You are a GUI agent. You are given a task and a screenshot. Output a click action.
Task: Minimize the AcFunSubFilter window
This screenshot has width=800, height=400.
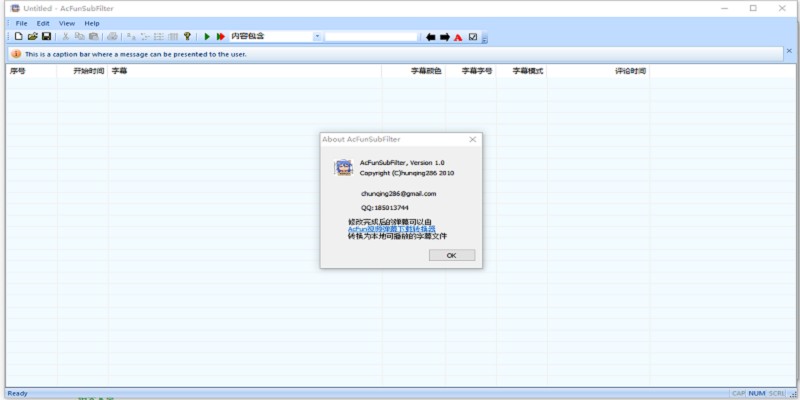click(x=724, y=8)
